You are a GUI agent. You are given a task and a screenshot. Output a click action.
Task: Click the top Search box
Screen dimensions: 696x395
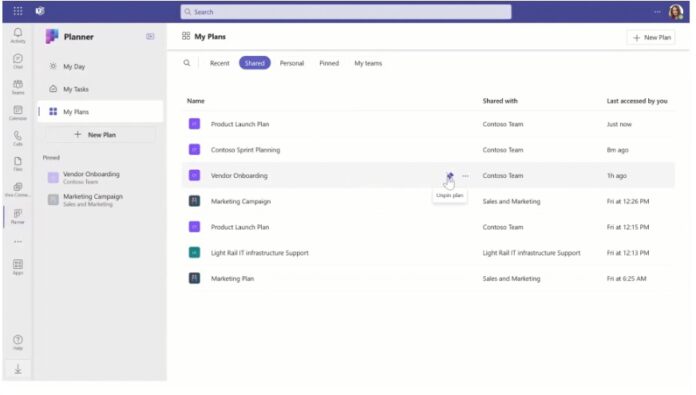tap(346, 12)
